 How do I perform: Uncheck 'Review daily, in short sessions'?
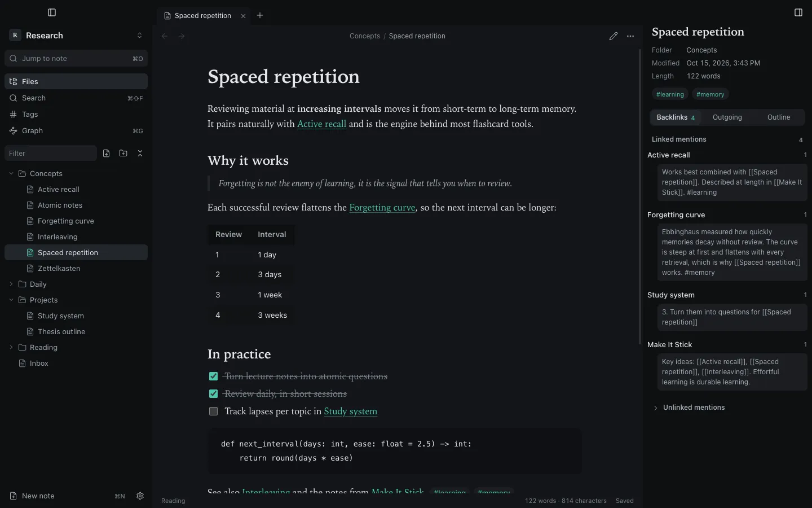point(213,394)
